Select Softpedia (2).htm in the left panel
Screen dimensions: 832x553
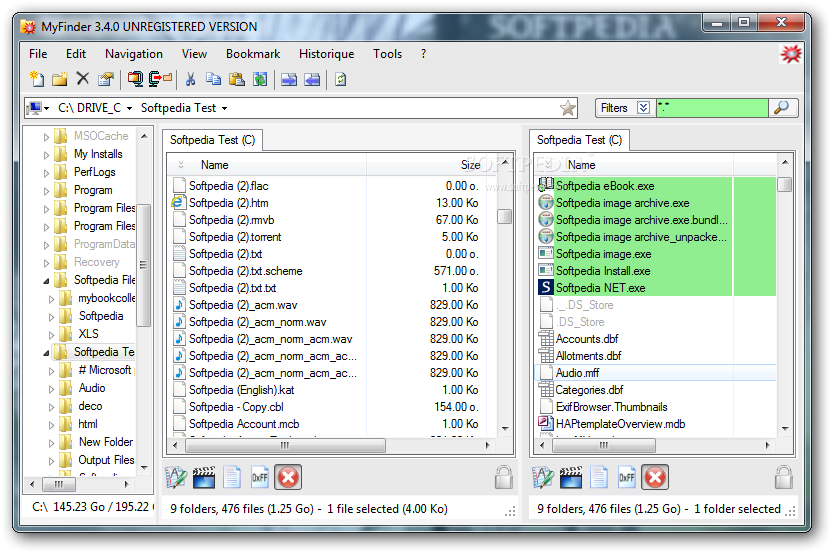click(x=229, y=203)
